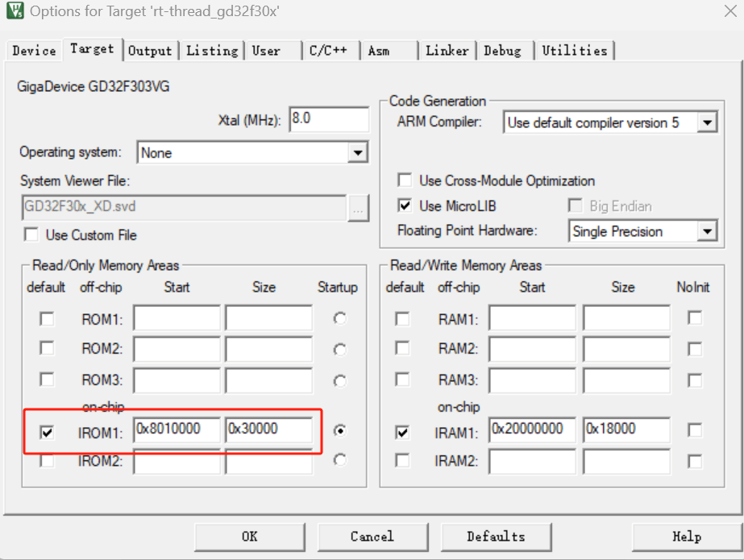The height and width of the screenshot is (560, 744).
Task: Expand the Operating system dropdown
Action: coord(357,152)
